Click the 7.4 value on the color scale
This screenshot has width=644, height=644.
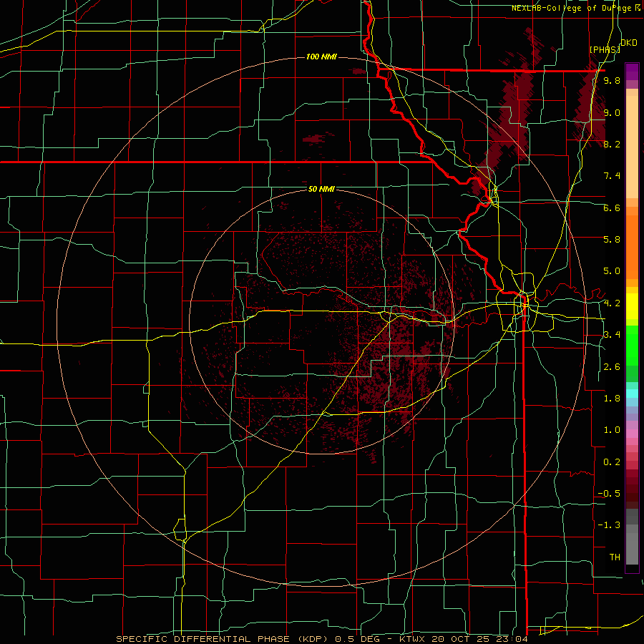coord(612,176)
